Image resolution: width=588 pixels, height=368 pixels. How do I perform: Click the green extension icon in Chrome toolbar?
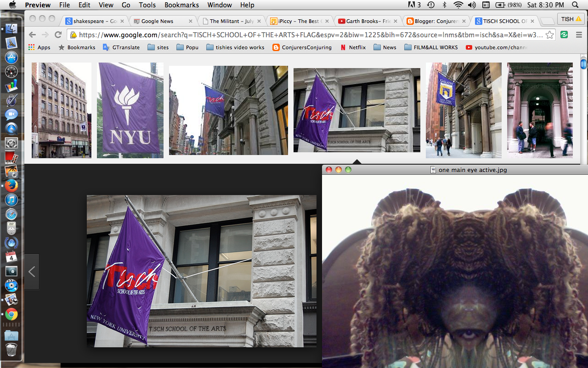coord(564,35)
